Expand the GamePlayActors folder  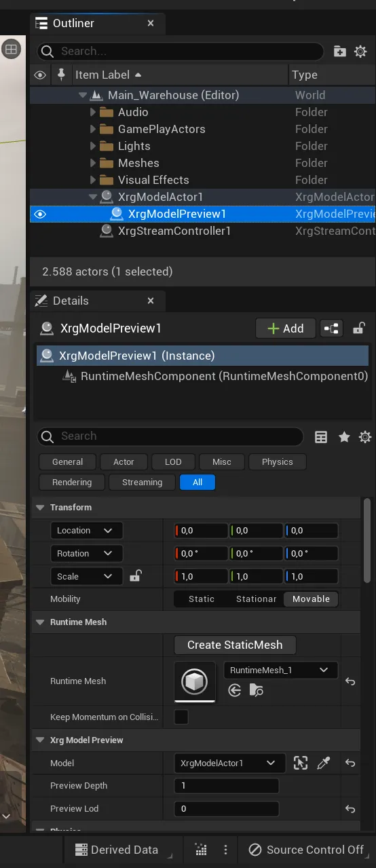(x=94, y=129)
